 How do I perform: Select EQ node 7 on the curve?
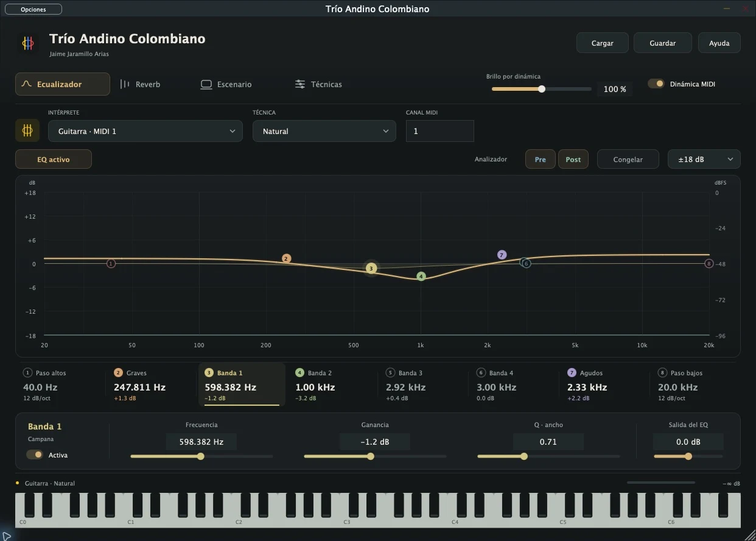click(502, 255)
